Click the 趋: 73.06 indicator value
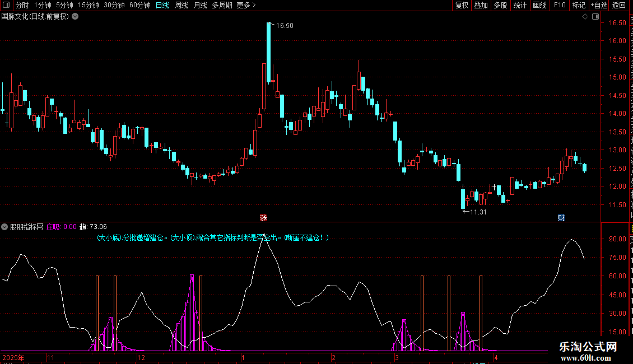633x364 pixels. pos(93,227)
